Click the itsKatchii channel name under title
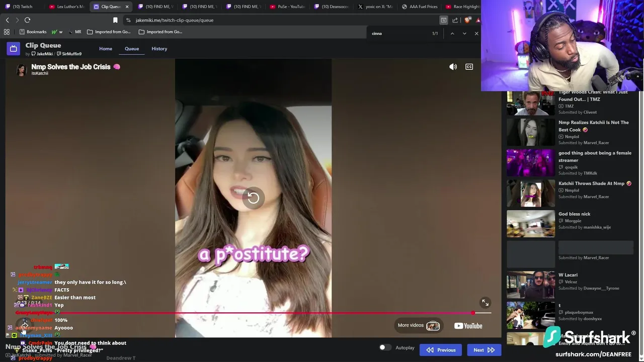Image resolution: width=644 pixels, height=362 pixels. (40, 73)
